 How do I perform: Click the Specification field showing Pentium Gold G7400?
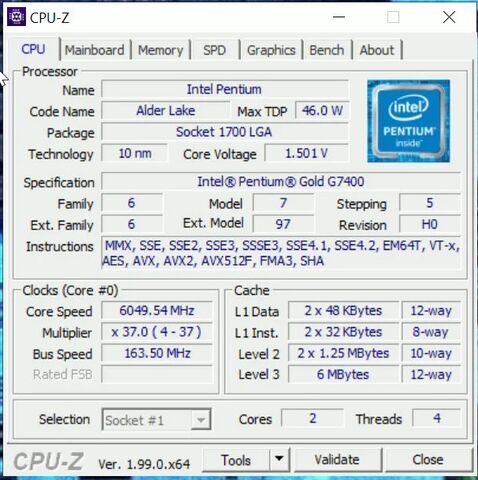[281, 182]
